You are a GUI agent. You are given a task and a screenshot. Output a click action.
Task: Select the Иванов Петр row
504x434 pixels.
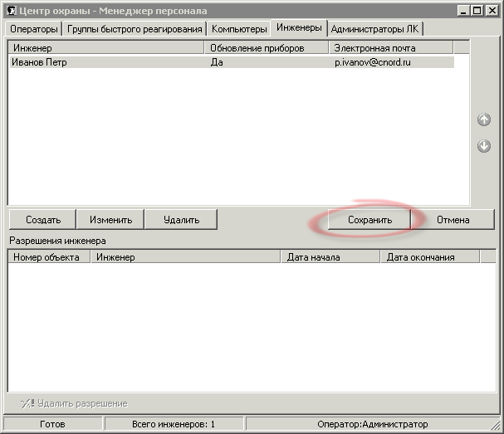232,62
